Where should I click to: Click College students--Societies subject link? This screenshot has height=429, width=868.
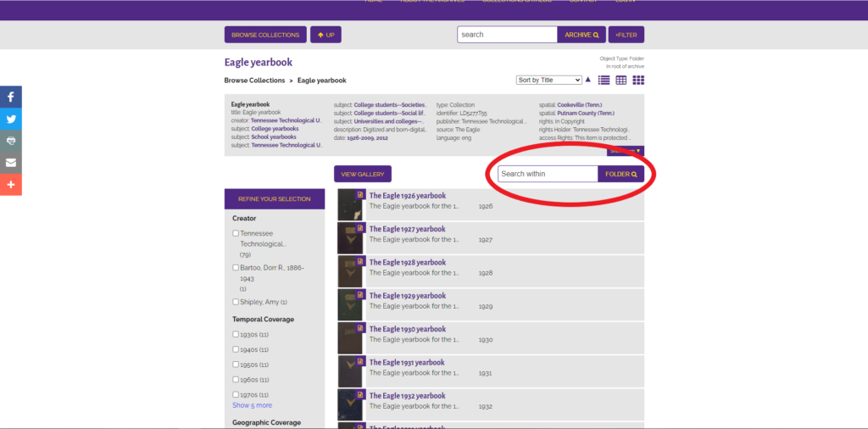[391, 104]
